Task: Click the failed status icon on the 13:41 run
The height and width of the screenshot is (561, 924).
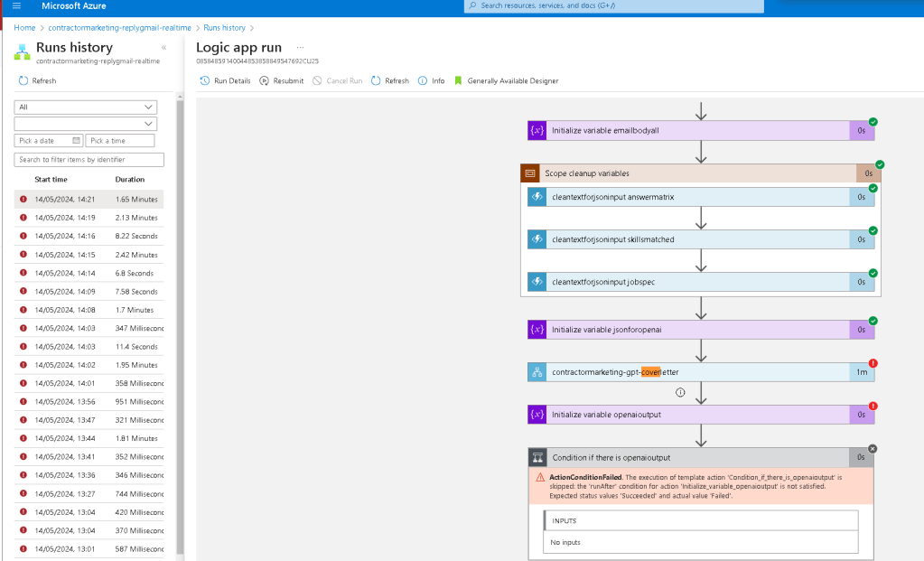Action: click(x=23, y=456)
